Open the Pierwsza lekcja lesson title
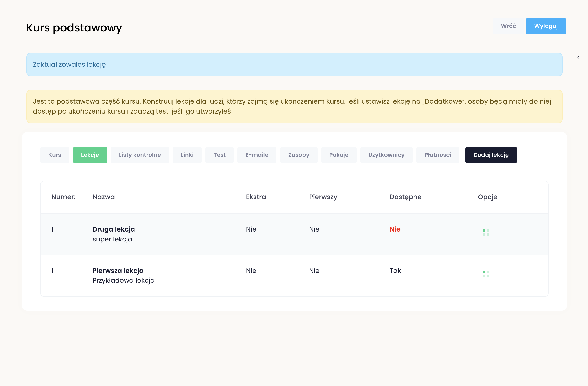 [118, 271]
